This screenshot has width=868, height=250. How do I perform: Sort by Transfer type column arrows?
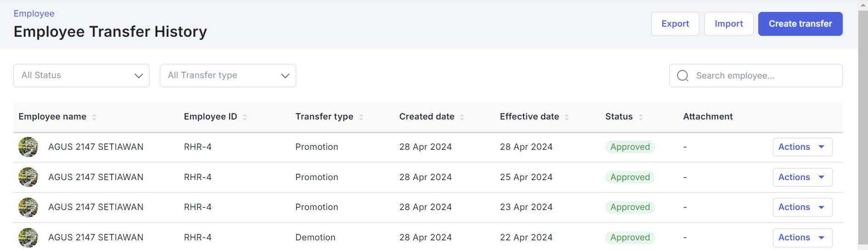[x=361, y=117]
